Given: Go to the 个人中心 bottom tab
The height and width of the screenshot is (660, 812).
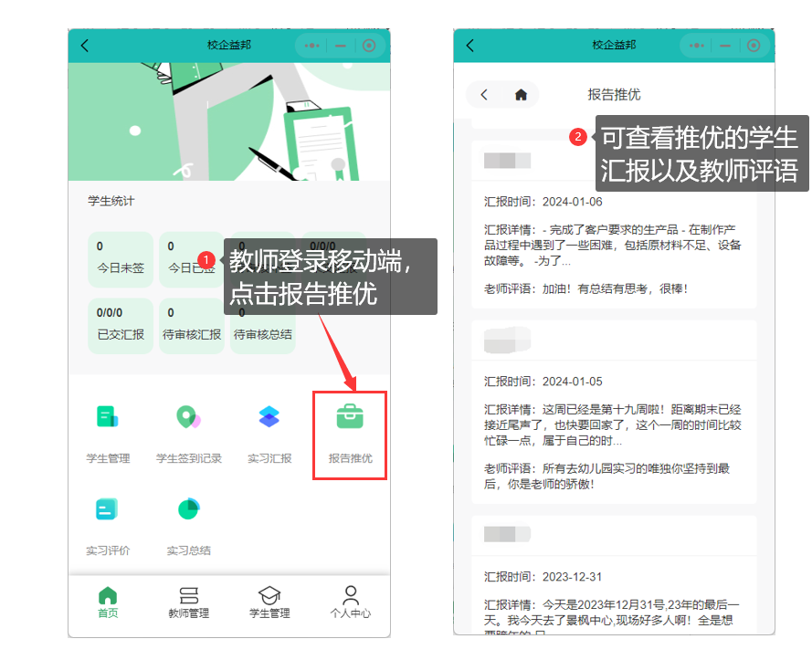Looking at the screenshot, I should tap(351, 602).
